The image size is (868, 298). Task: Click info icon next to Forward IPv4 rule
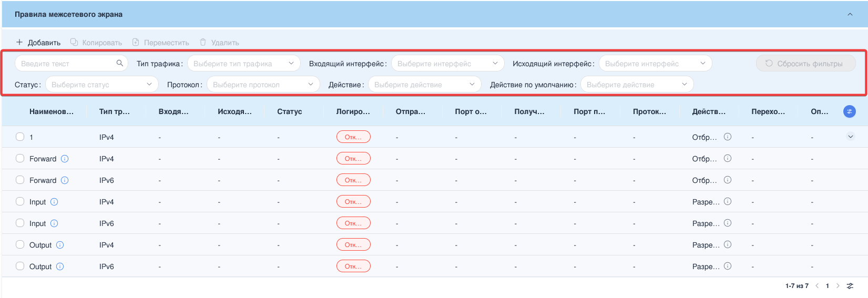tap(65, 159)
